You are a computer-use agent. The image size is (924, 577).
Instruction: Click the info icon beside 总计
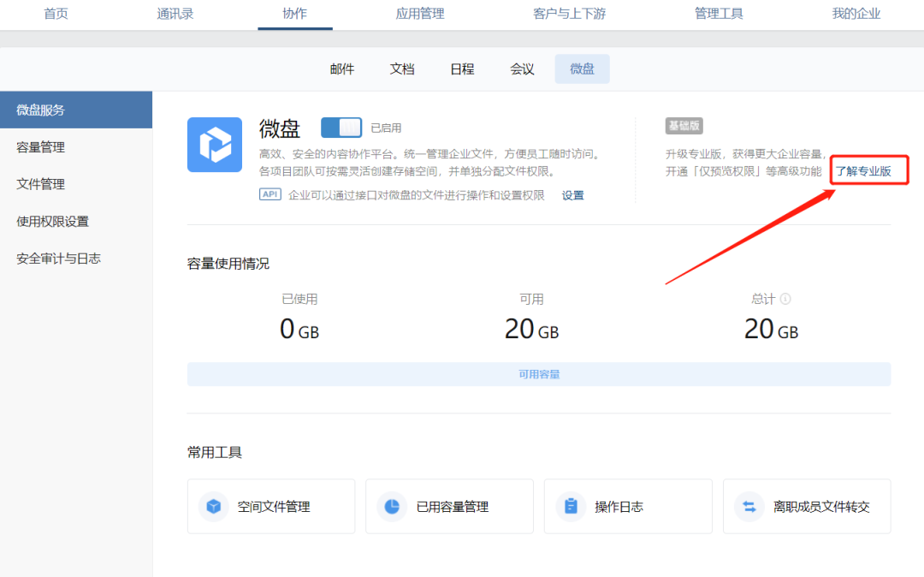tap(785, 299)
